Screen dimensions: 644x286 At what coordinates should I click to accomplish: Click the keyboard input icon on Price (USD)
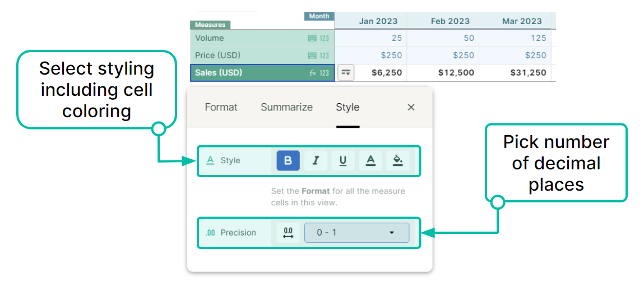[312, 56]
